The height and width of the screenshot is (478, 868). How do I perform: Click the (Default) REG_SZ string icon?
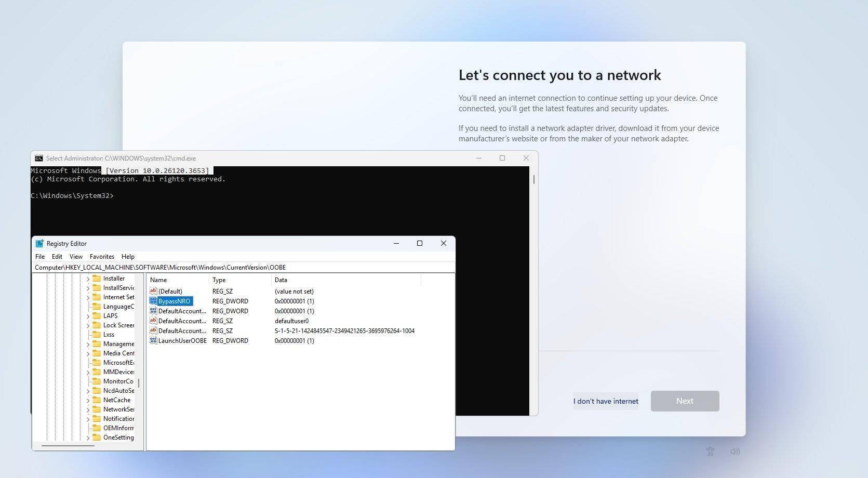[x=153, y=291]
